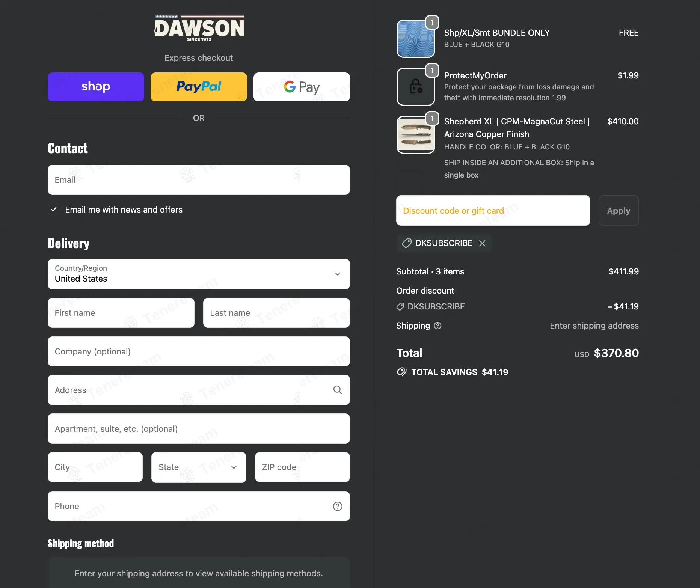Image resolution: width=700 pixels, height=588 pixels.
Task: Click the First name field
Action: (x=121, y=313)
